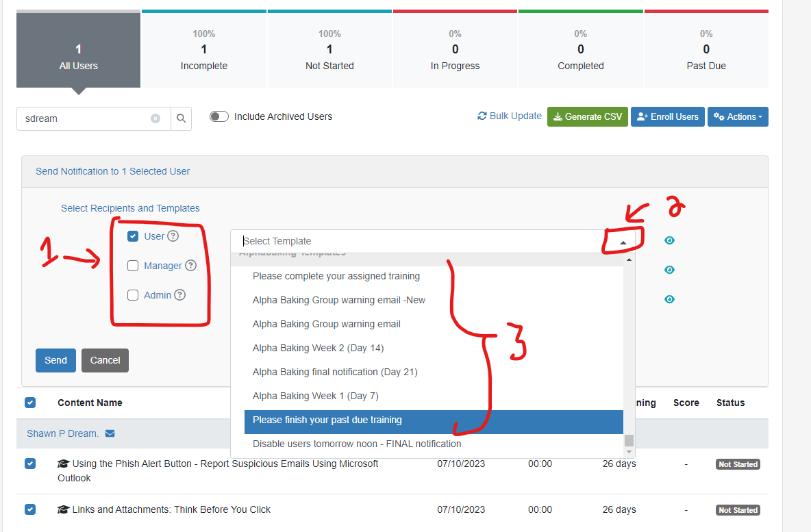This screenshot has width=811, height=532.
Task: Click the Manager recipient label
Action: (163, 266)
